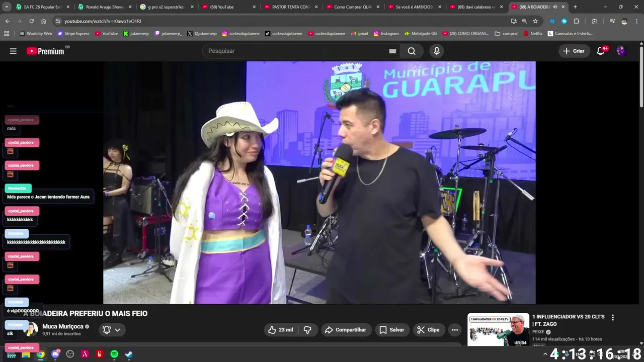Viewport: 644px width, 362px height.
Task: Open Chrome from the taskbar
Action: pos(41,354)
